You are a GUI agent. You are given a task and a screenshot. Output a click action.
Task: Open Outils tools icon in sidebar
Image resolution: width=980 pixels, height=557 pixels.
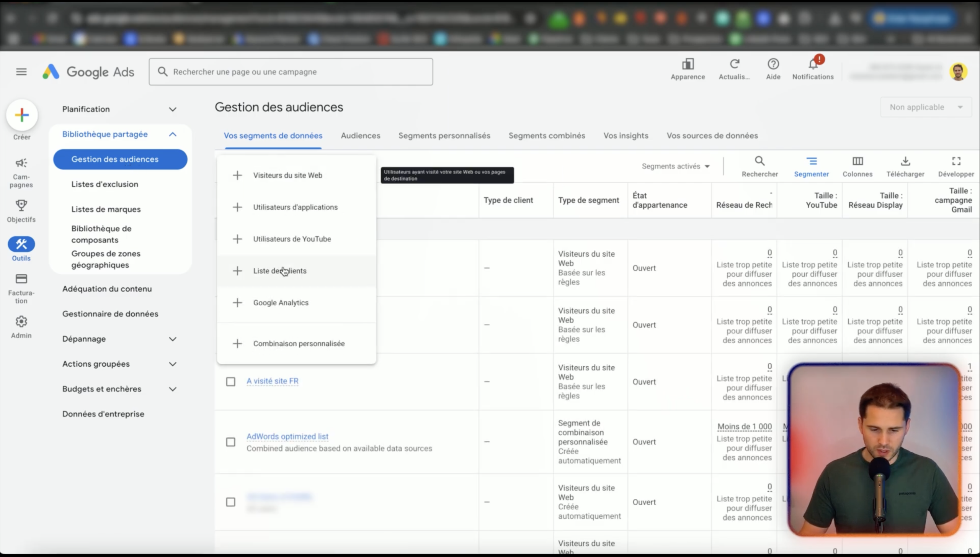click(x=21, y=244)
